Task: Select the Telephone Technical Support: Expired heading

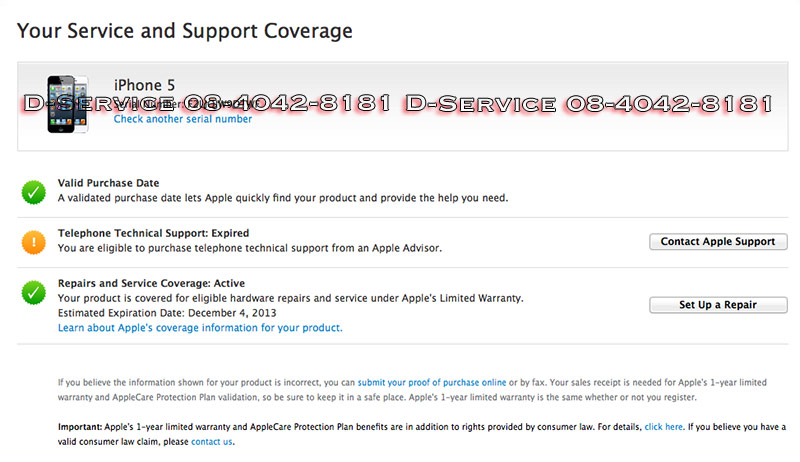Action: pos(154,233)
